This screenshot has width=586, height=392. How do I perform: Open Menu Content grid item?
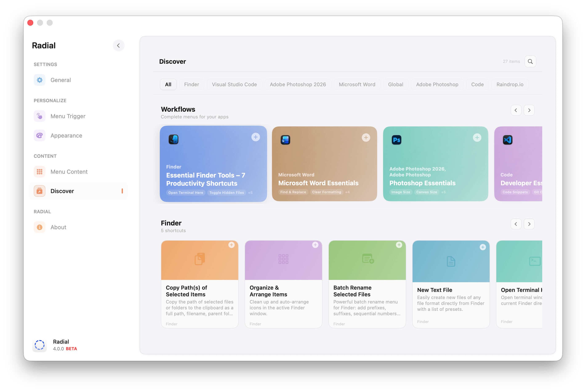click(69, 172)
